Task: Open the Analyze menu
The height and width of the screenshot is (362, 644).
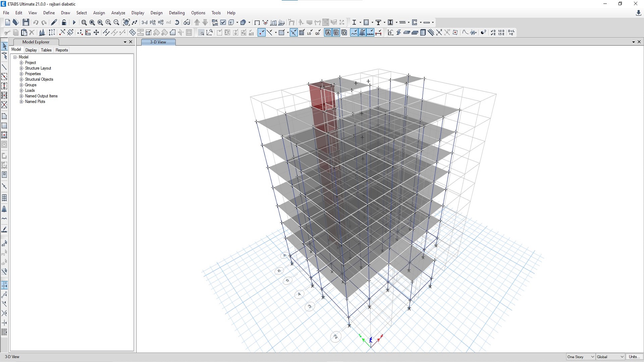Action: pos(118,13)
